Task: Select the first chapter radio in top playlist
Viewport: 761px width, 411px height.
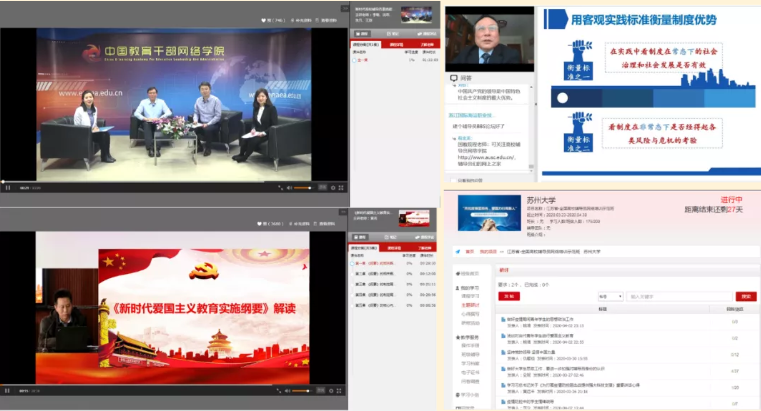Action: click(353, 59)
